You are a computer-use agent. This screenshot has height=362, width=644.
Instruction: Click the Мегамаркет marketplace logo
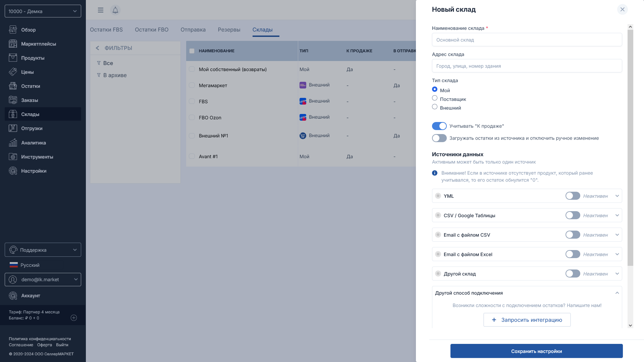[x=303, y=85]
